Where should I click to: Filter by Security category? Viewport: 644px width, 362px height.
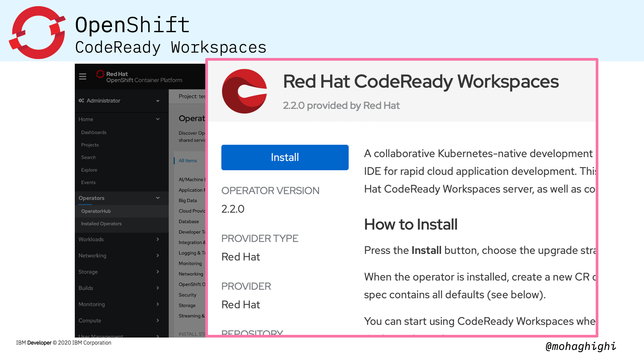[x=187, y=295]
